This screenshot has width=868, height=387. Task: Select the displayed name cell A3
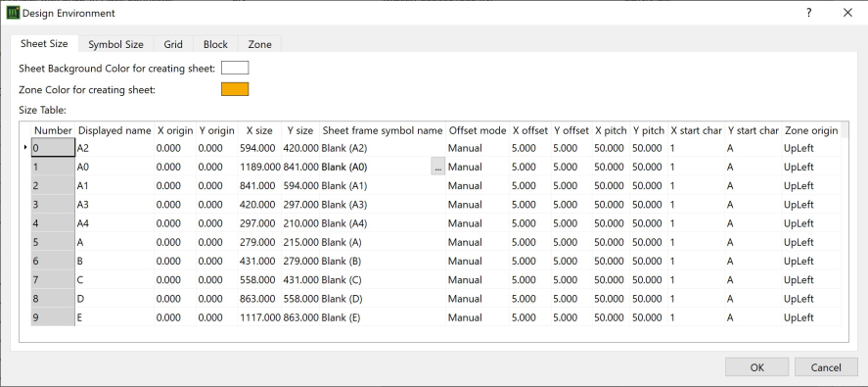114,205
